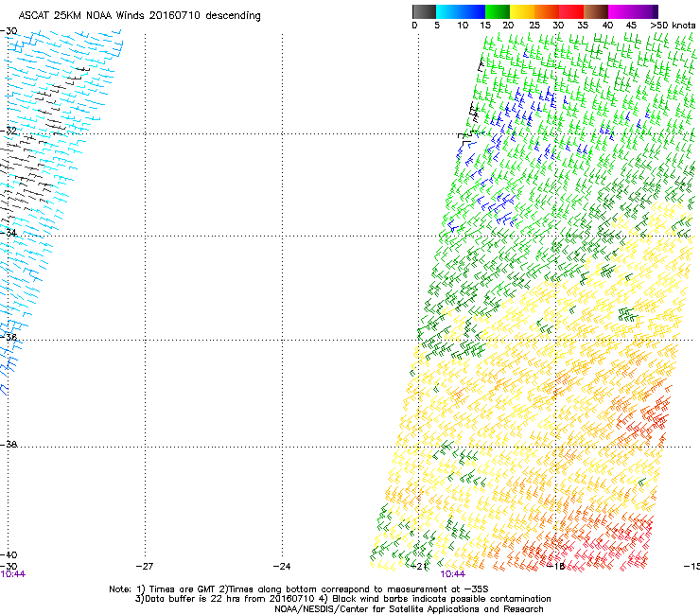
Task: Click the legend scale label '45'
Action: click(x=631, y=26)
